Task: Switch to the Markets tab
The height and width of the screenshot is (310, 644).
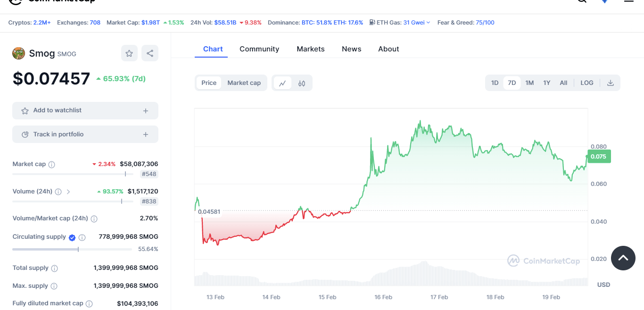Action: click(x=311, y=49)
